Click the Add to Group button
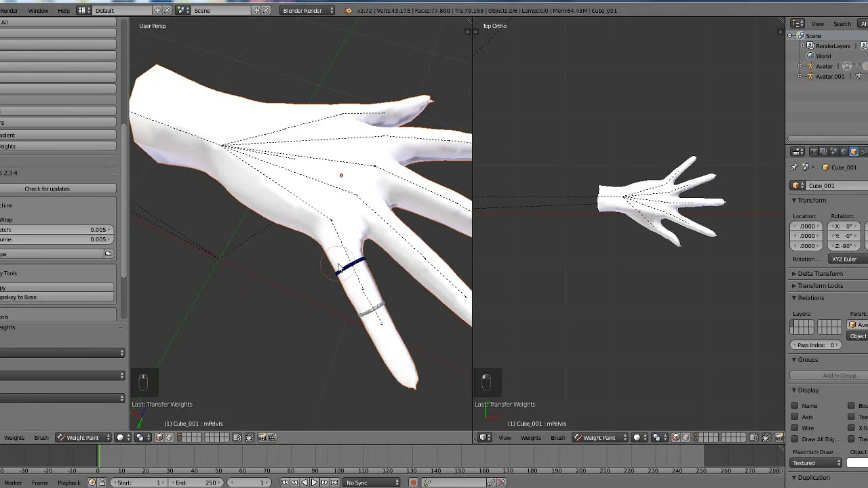Image resolution: width=868 pixels, height=488 pixels. click(839, 375)
